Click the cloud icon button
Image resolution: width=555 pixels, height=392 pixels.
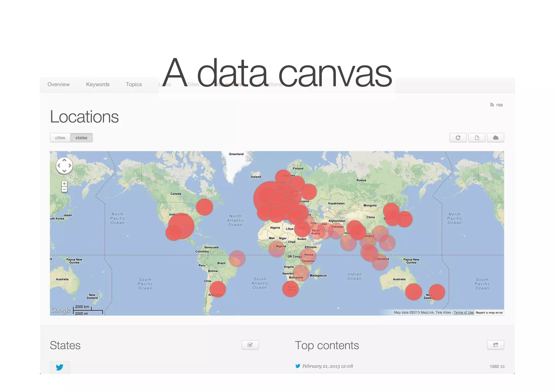[495, 138]
